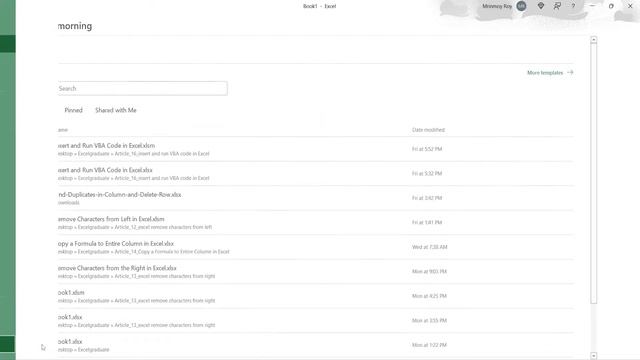Sort by the Date modified column header
Image resolution: width=640 pixels, height=360 pixels.
click(428, 130)
